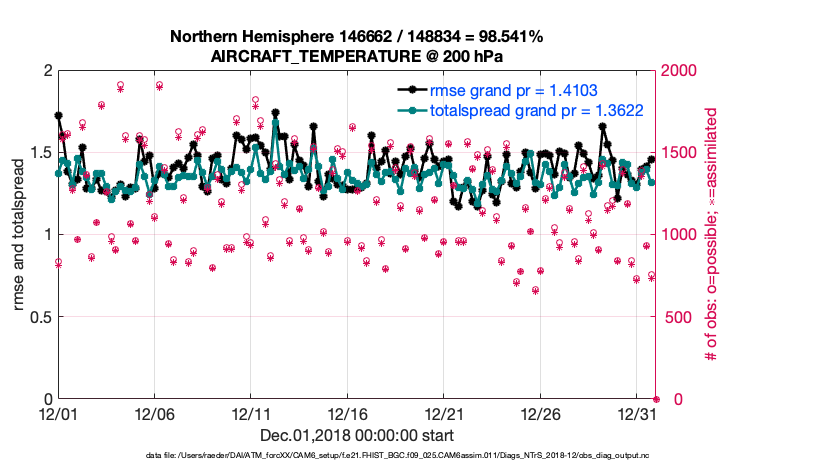Click the black 2 tick on the left axis
This screenshot has height=470, width=830.
point(46,71)
